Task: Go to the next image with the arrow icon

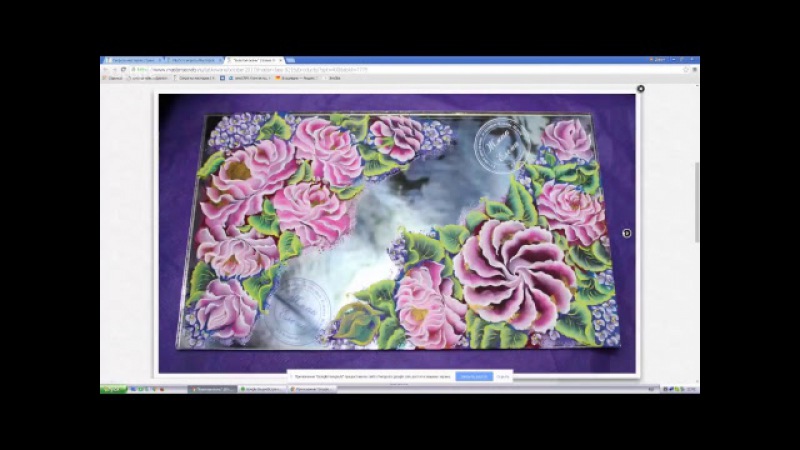Action: point(627,233)
